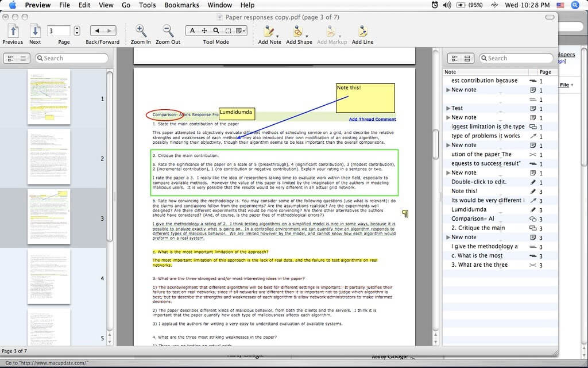The height and width of the screenshot is (368, 588).
Task: Click underline icon of 'I give the methodology a' row
Action: point(532,247)
